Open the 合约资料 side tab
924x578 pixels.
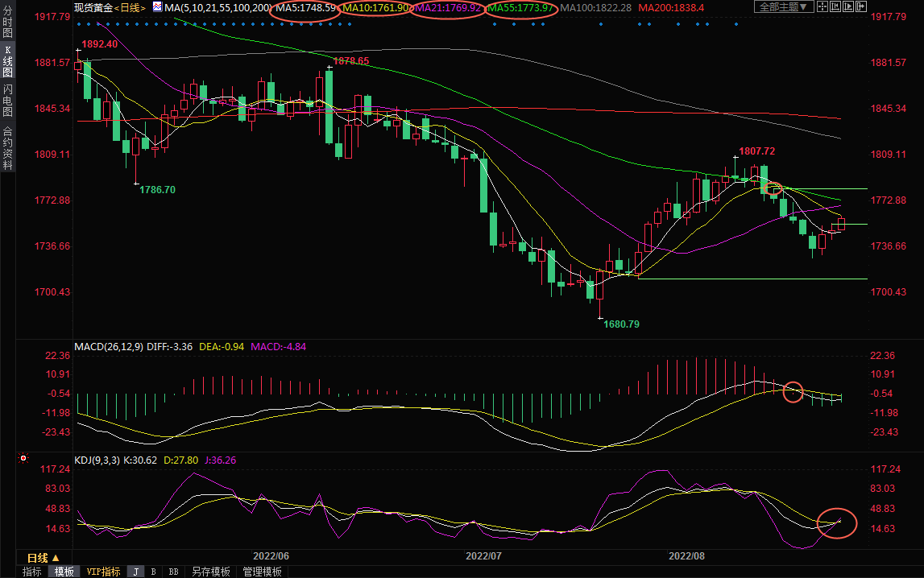(7, 147)
